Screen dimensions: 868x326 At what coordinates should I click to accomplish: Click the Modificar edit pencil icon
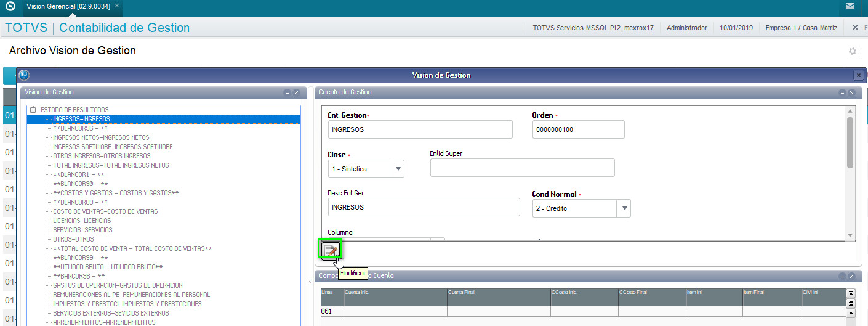[330, 250]
